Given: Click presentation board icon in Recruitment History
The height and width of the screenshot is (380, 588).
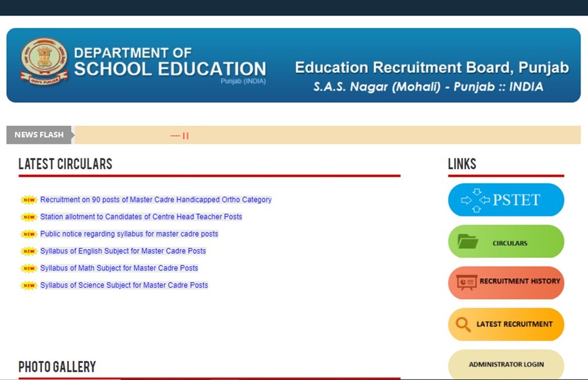Looking at the screenshot, I should tap(466, 282).
